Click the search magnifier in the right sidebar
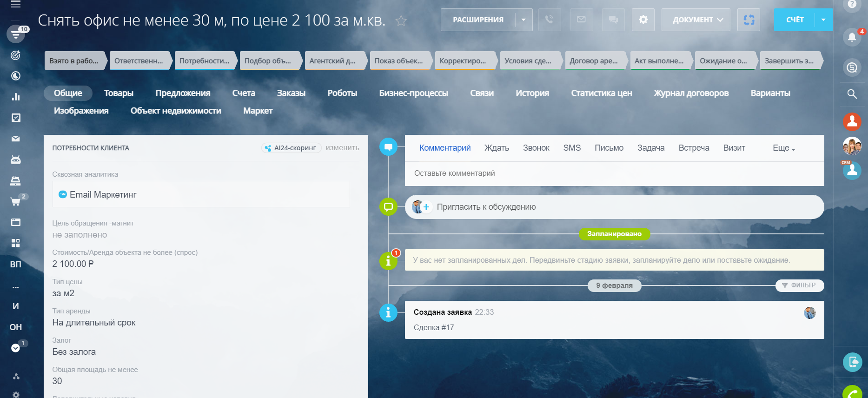The height and width of the screenshot is (398, 868). 852,94
